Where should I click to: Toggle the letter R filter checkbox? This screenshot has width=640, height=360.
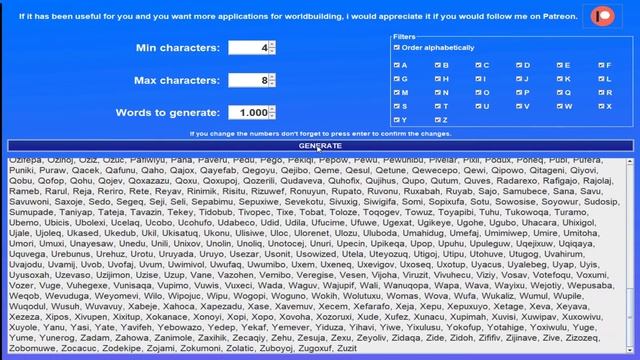tap(601, 93)
